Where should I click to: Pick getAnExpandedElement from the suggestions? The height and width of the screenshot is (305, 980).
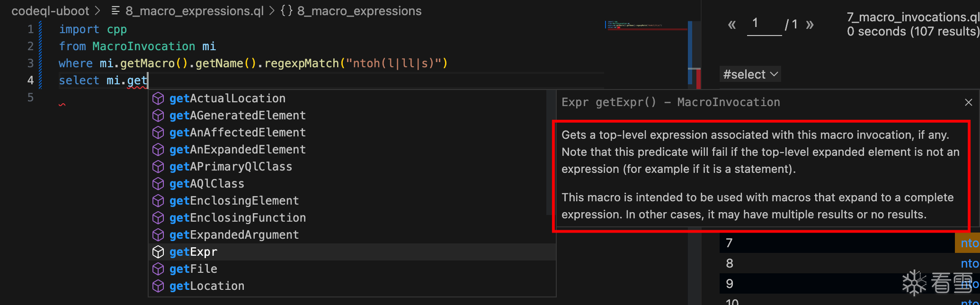(237, 150)
